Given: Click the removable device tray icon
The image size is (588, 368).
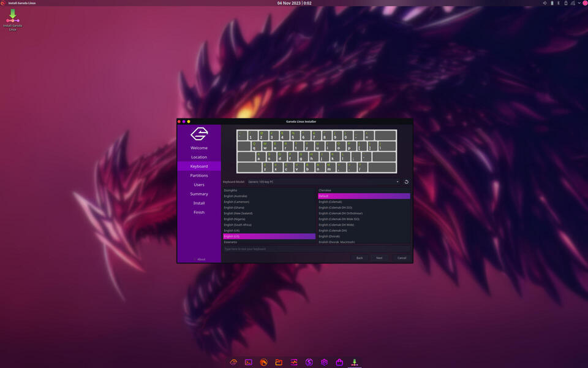Looking at the screenshot, I should pos(565,3).
